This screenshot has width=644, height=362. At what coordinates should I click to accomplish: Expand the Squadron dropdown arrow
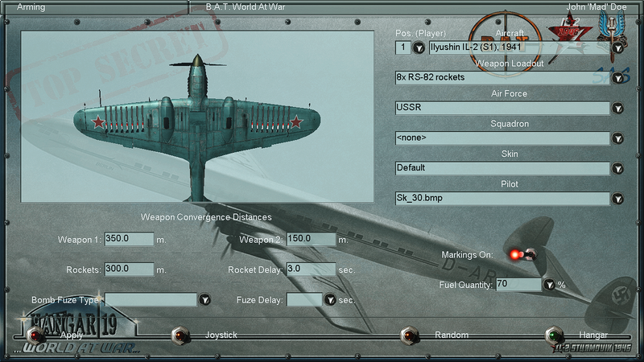tap(617, 138)
